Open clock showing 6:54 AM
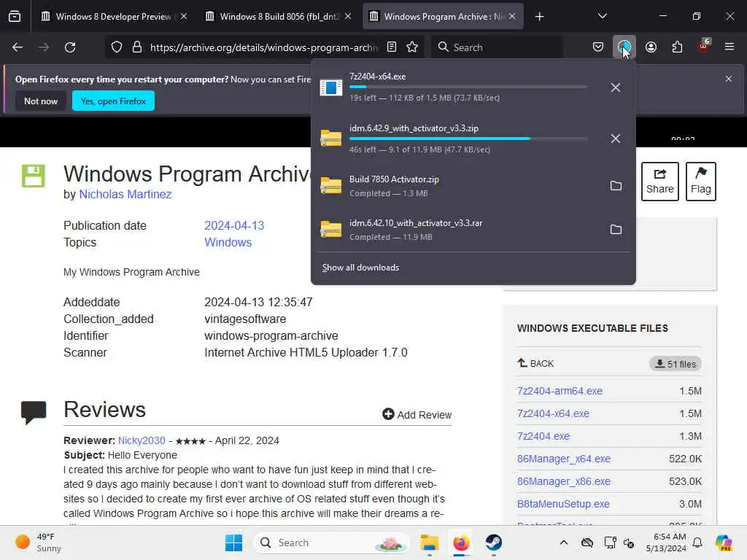 point(665,542)
